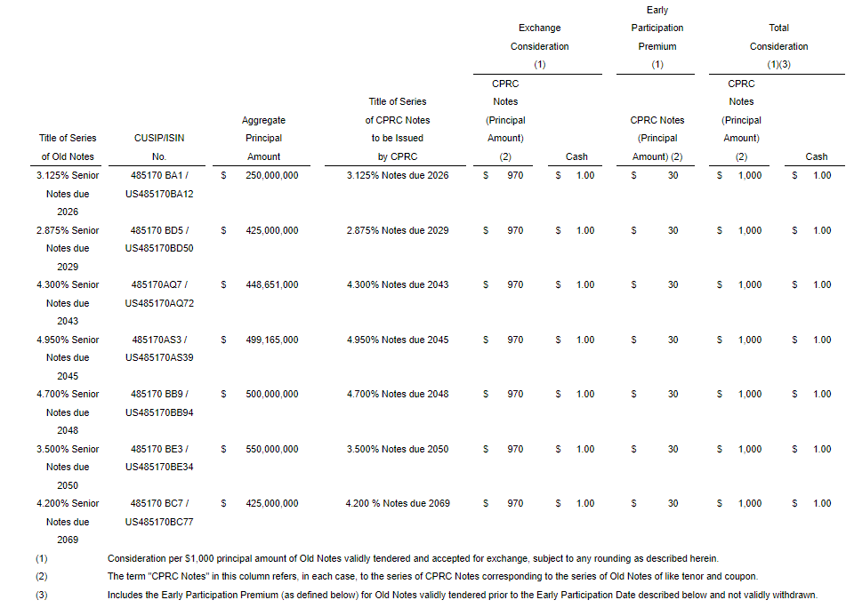This screenshot has height=616, width=846.
Task: Click footnote (2) text about 'CPRC Notes' term
Action: click(x=432, y=577)
